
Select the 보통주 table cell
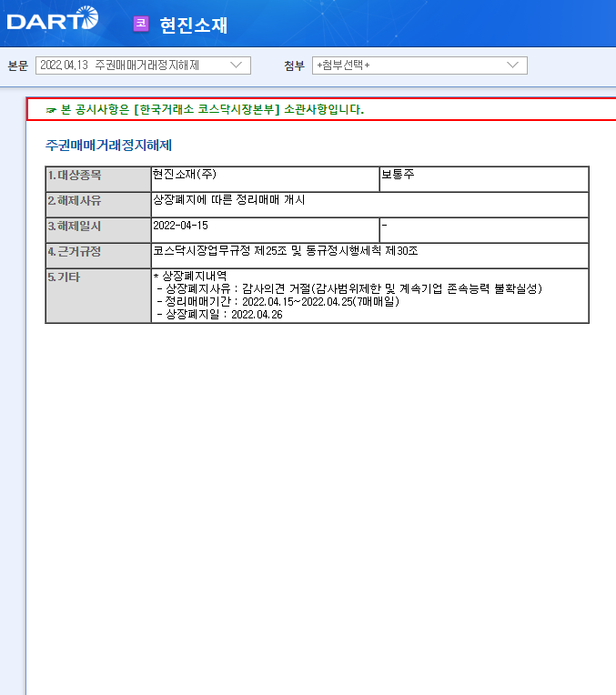(x=484, y=179)
